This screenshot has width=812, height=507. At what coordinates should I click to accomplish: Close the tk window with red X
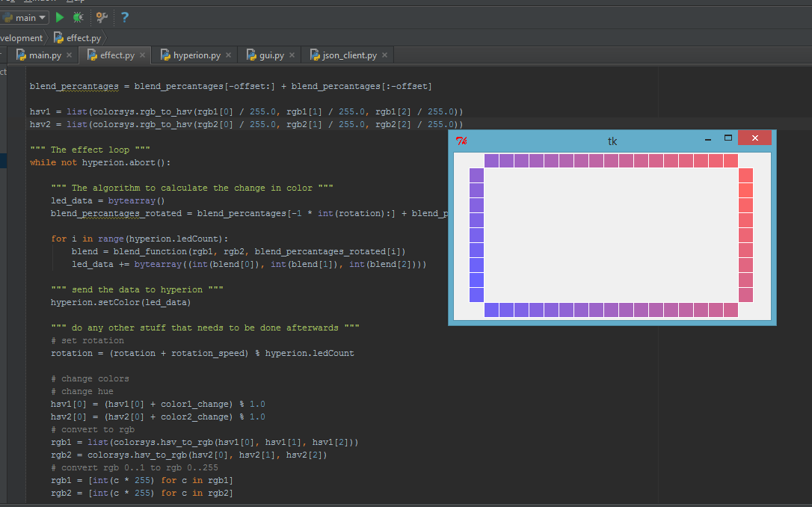pos(754,138)
